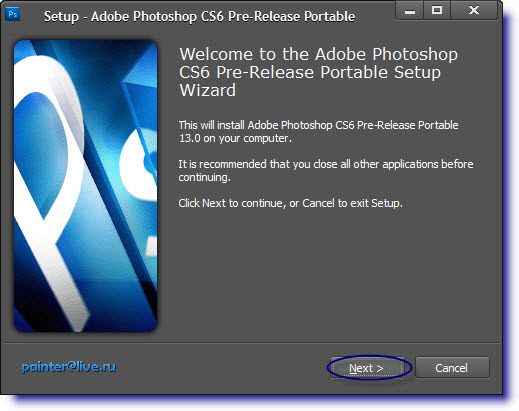
Task: Click the word 'continuing.' in the body text
Action: click(204, 177)
